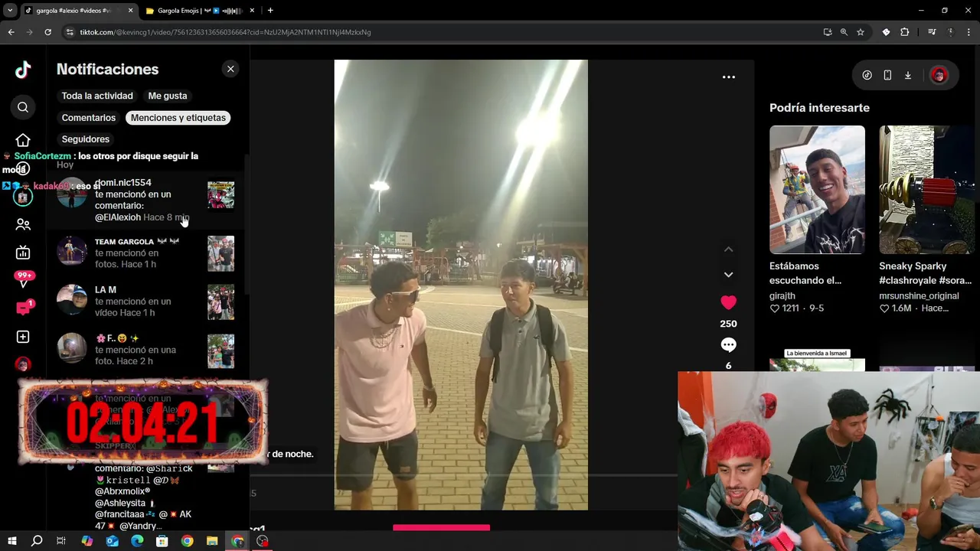The width and height of the screenshot is (980, 551).
Task: Open the LIVE TV icon in sidebar
Action: (23, 253)
